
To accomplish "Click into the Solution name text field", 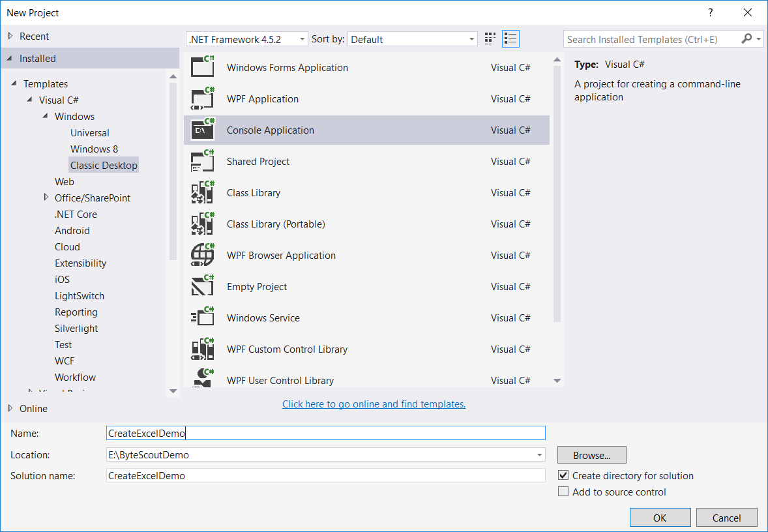I will [325, 476].
